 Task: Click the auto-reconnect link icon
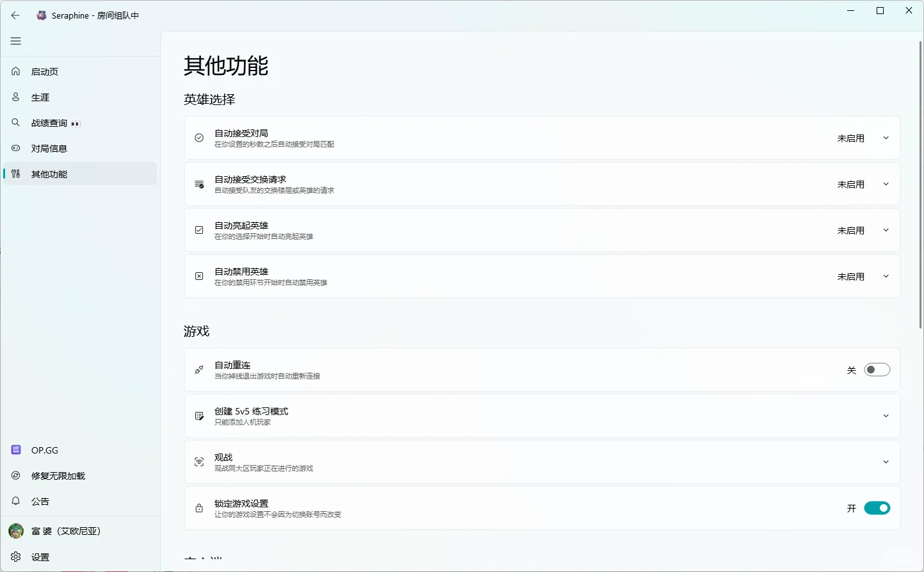point(199,370)
